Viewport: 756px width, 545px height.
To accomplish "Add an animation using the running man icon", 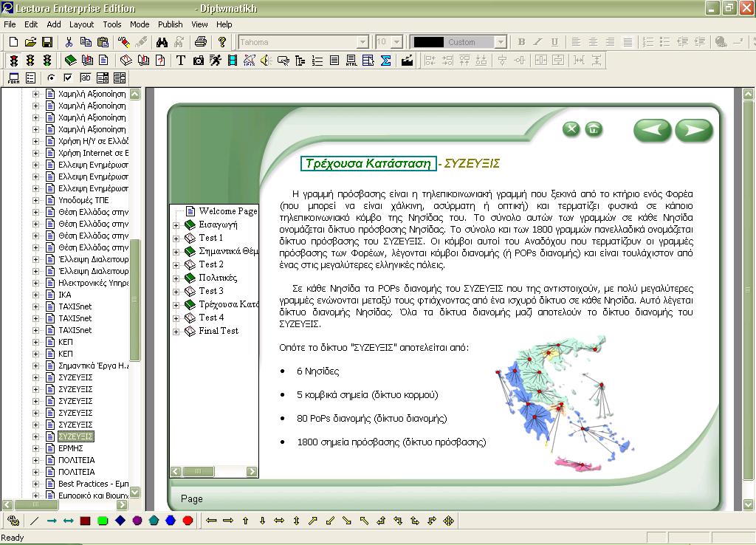I will tap(216, 61).
